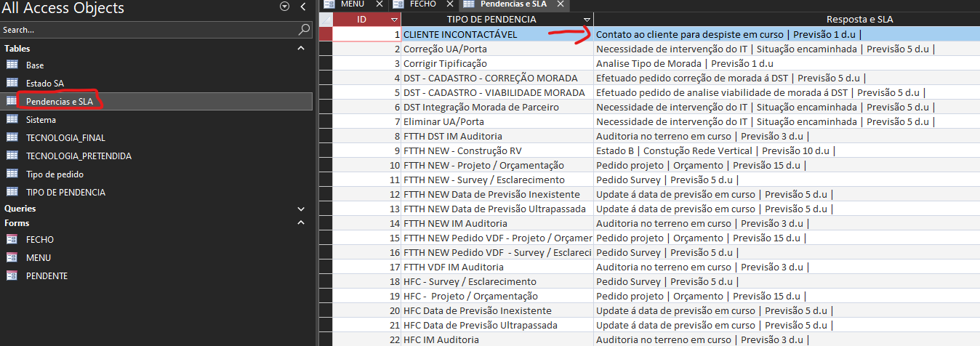Select the Tipo de pedido table entry

click(x=156, y=174)
